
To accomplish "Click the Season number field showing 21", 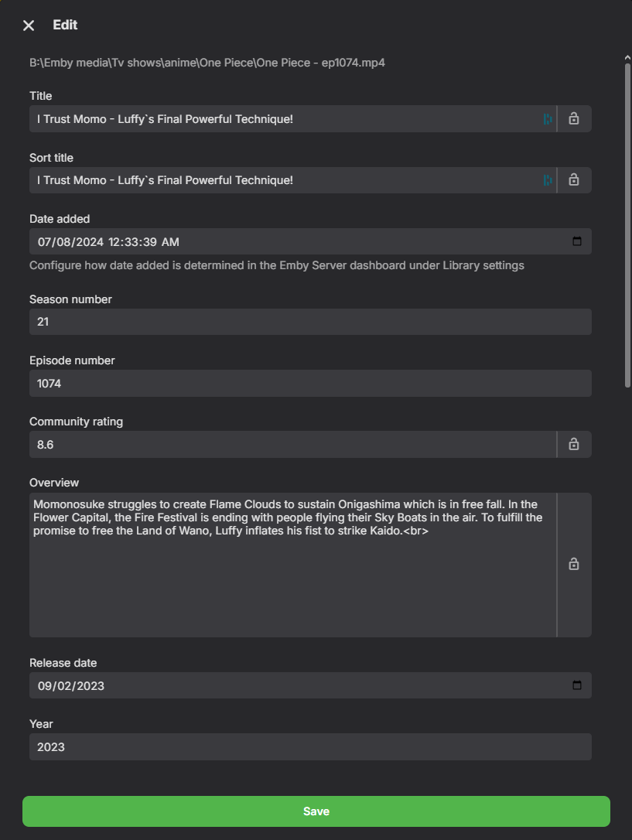I will [310, 322].
